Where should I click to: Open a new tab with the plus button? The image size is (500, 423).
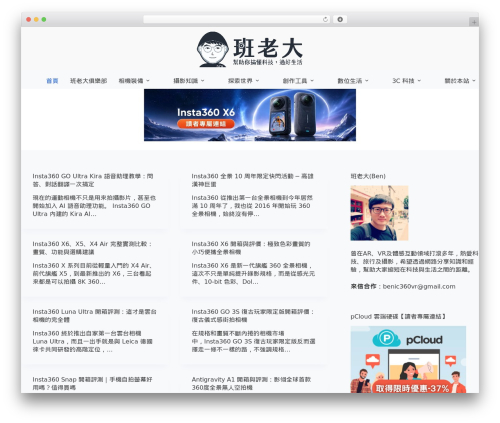pyautogui.click(x=474, y=22)
